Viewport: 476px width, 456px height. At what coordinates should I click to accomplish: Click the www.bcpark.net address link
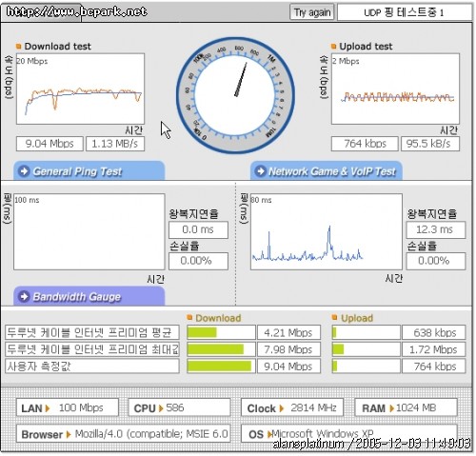(x=76, y=11)
